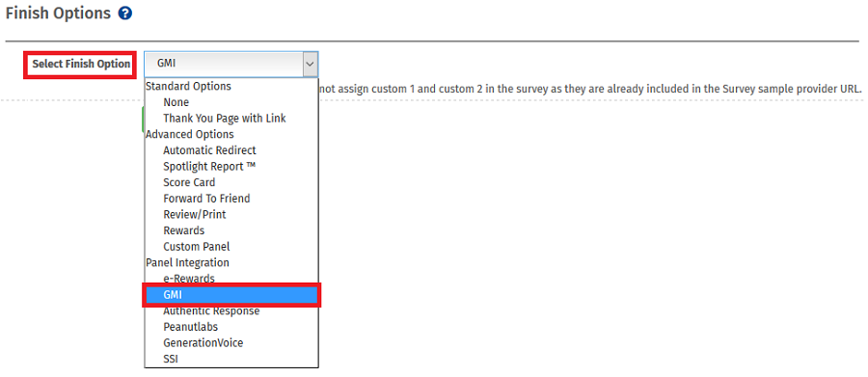Pick the SSI panel option
The width and height of the screenshot is (868, 377).
(231, 360)
